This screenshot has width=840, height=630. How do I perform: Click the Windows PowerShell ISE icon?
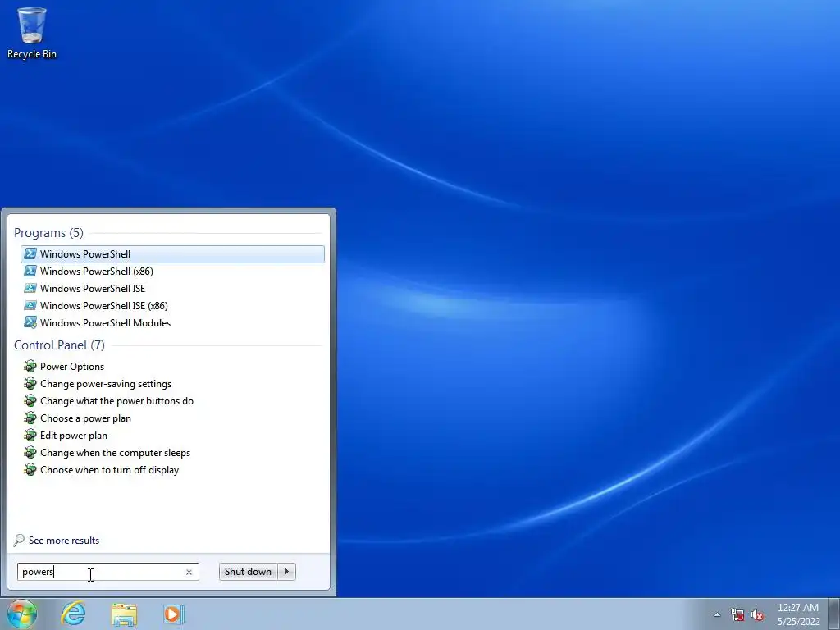[30, 288]
